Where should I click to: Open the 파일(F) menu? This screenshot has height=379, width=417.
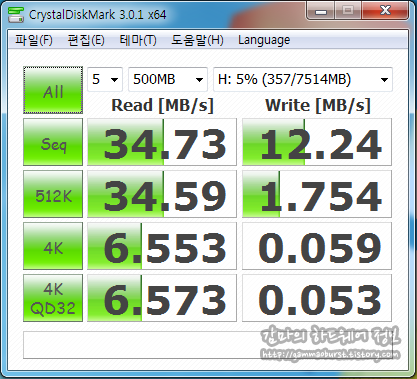click(x=34, y=40)
